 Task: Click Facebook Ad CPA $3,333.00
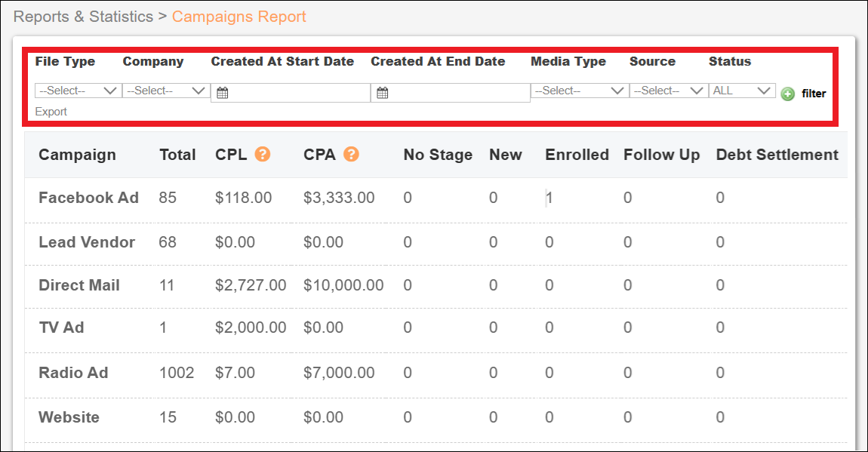click(339, 198)
